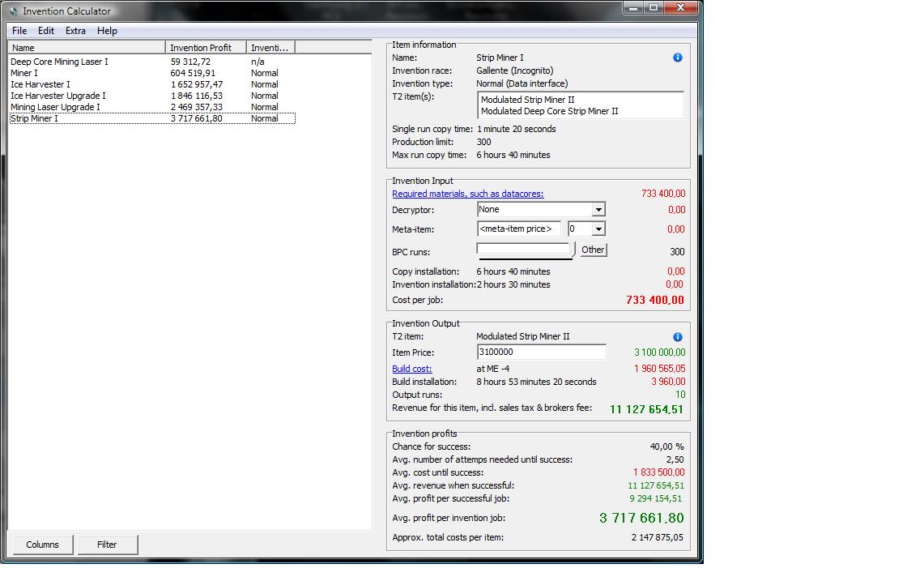Image resolution: width=924 pixels, height=581 pixels.
Task: Click the 2 469 357,33 profit cell
Action: (196, 107)
